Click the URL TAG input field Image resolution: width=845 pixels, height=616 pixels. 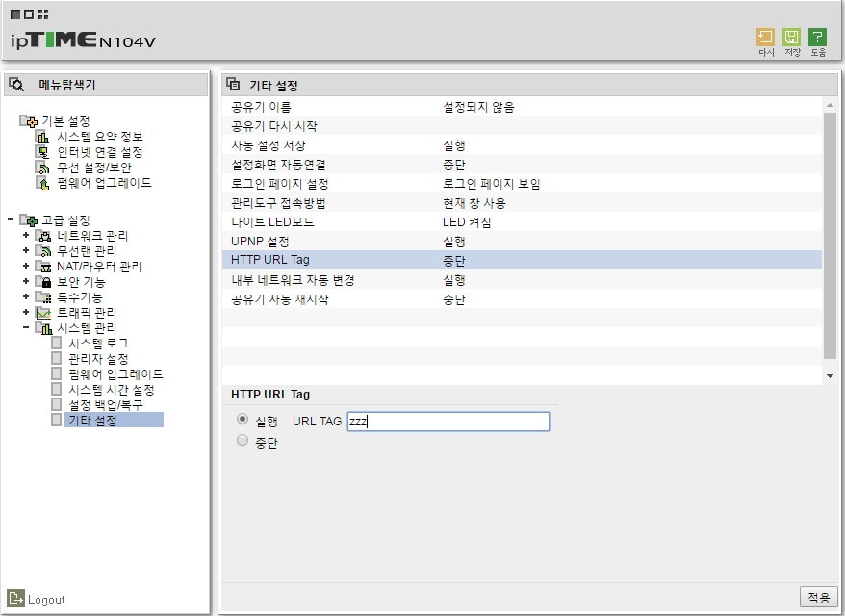(448, 422)
